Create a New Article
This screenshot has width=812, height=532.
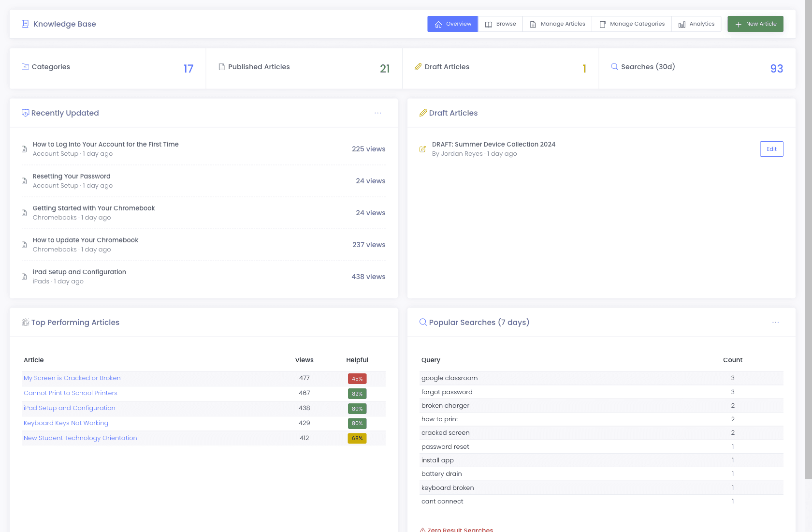tap(755, 24)
